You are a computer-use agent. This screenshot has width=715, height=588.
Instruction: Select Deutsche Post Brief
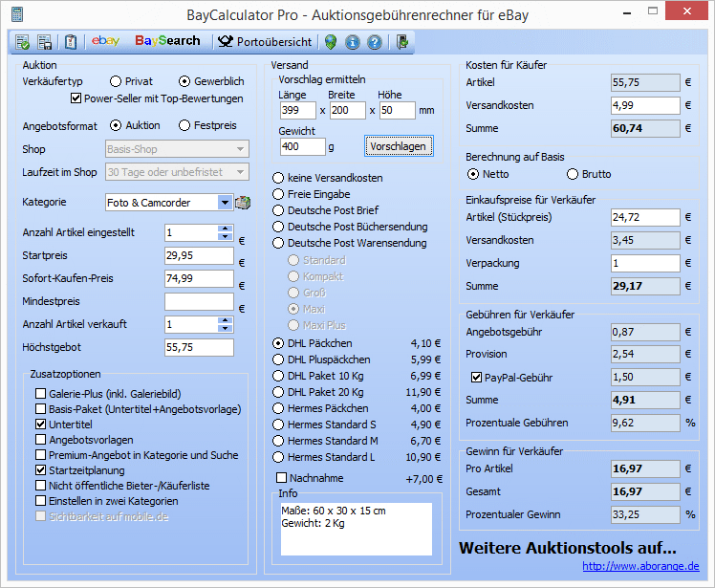326,210
